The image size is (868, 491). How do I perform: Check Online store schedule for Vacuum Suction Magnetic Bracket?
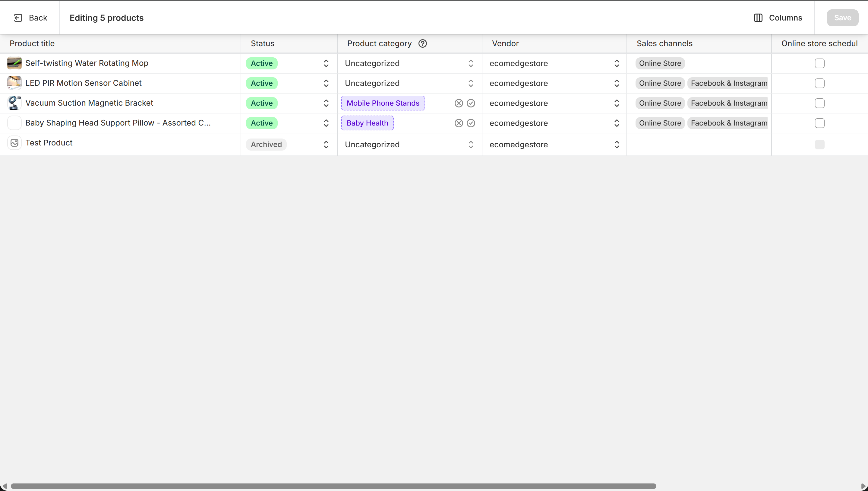819,103
